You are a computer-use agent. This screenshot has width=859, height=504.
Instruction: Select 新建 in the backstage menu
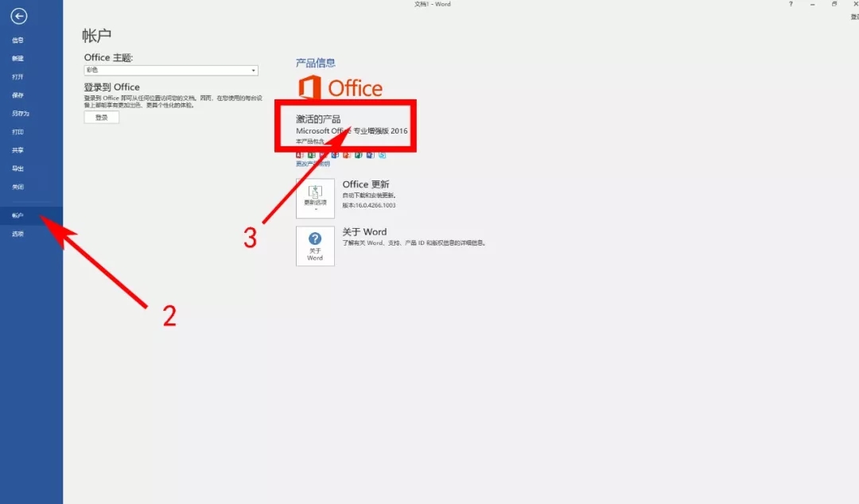point(18,58)
